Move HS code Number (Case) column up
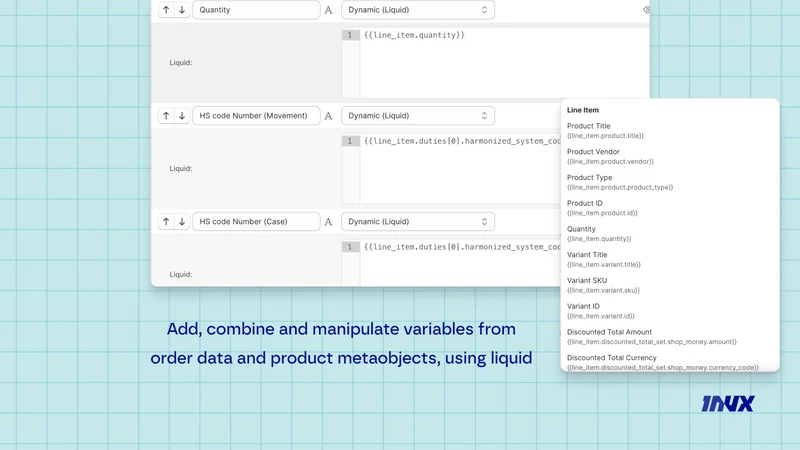The image size is (800, 450). [x=166, y=221]
